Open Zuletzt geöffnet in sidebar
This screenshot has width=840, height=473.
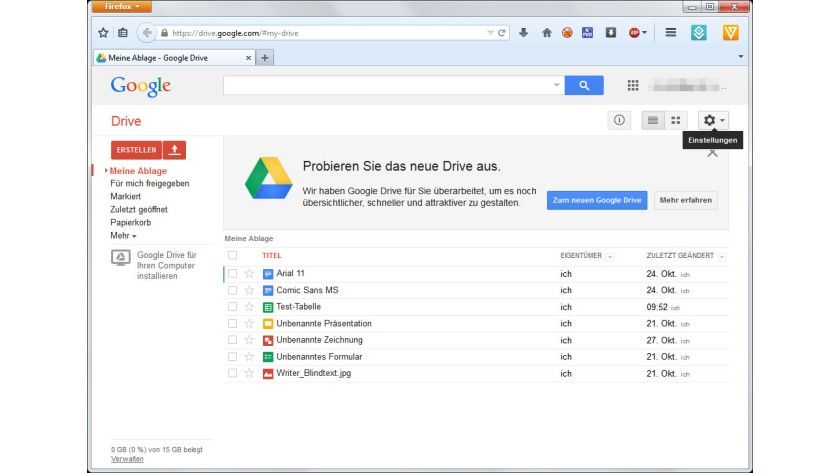pos(139,209)
